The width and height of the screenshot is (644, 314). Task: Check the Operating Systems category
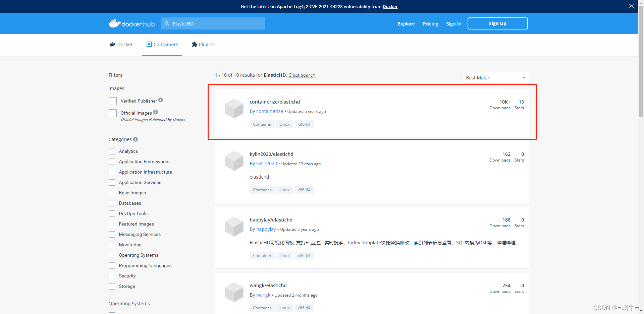112,255
